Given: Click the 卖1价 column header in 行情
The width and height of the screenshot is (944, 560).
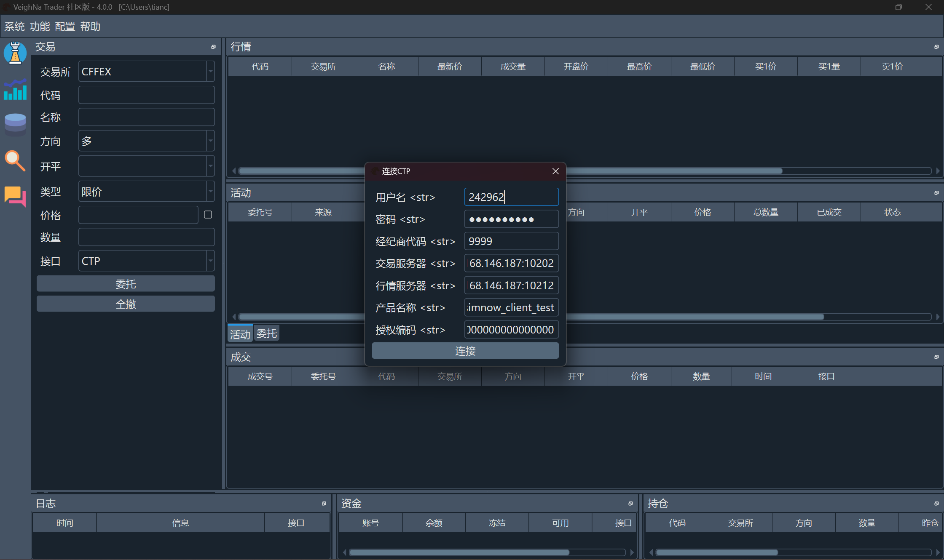Looking at the screenshot, I should pyautogui.click(x=892, y=67).
